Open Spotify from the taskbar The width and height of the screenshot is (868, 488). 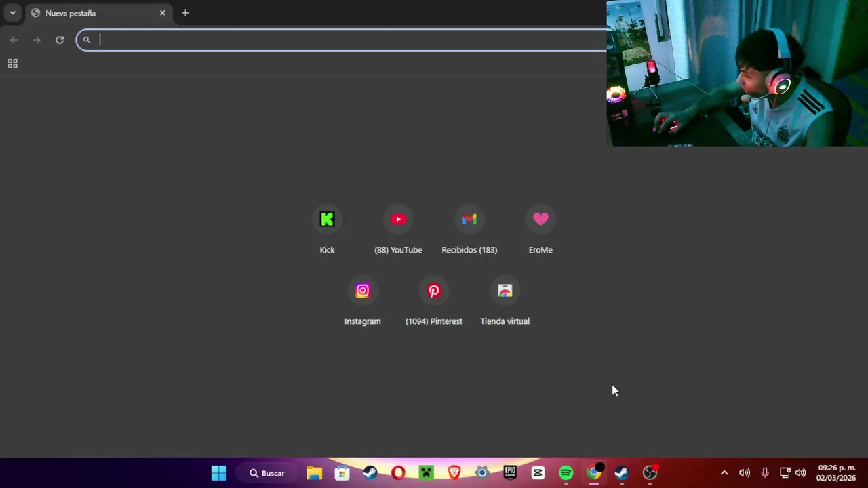(x=566, y=473)
